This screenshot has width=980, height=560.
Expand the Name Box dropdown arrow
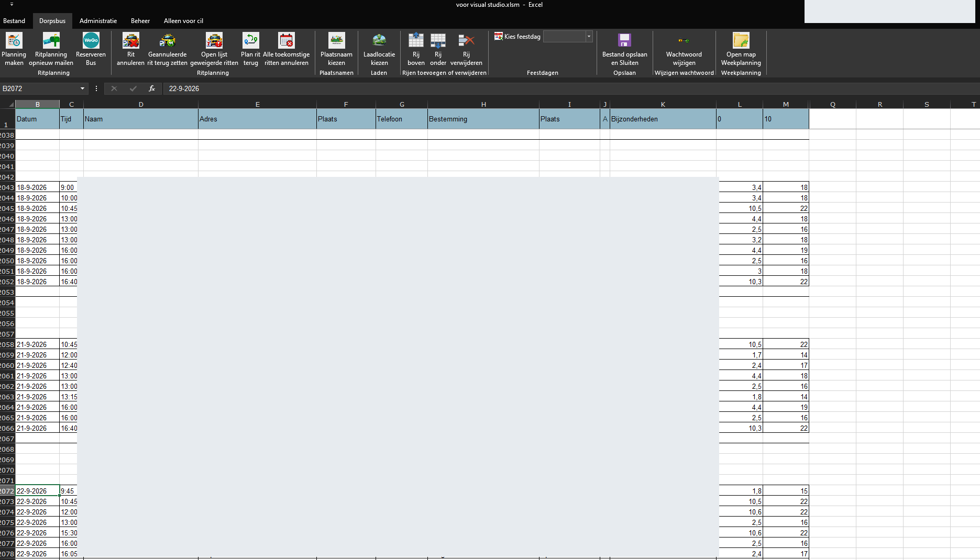pos(82,89)
